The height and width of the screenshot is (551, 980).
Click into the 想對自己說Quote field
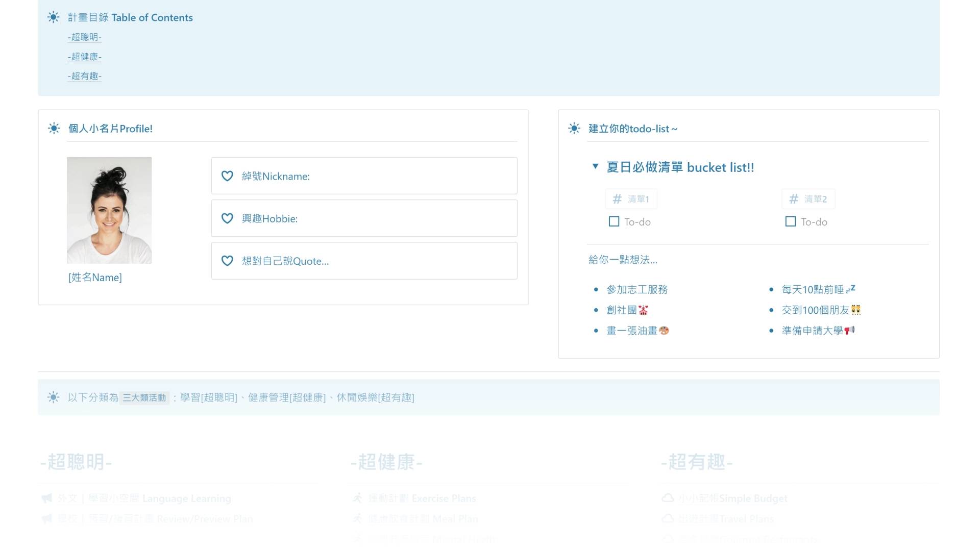click(364, 261)
